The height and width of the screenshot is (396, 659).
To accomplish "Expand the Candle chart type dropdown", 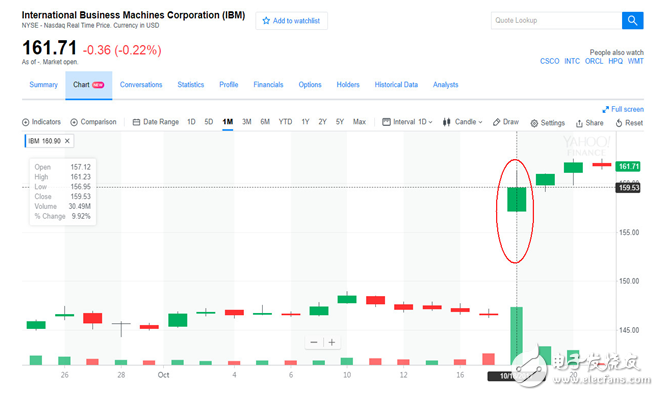I will 462,122.
